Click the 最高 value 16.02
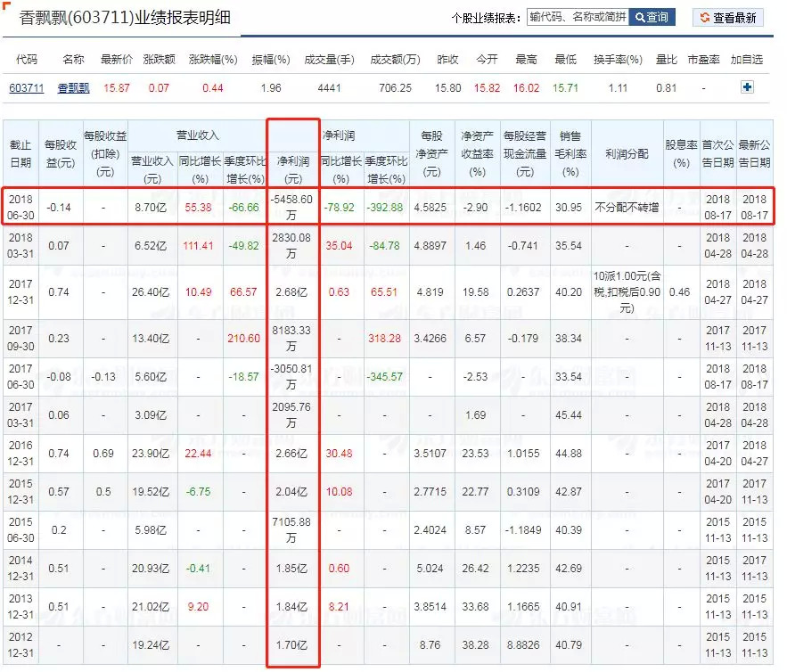 click(x=526, y=88)
